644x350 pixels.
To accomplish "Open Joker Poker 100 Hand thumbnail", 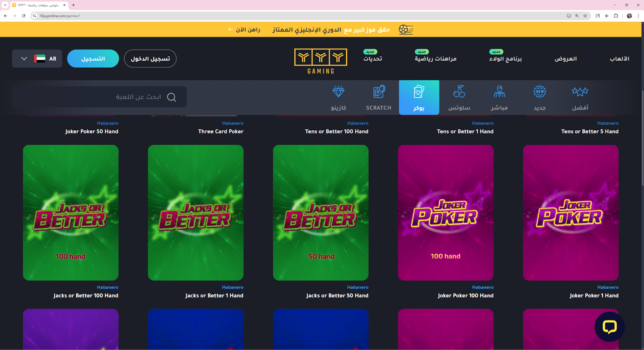I will tap(446, 213).
